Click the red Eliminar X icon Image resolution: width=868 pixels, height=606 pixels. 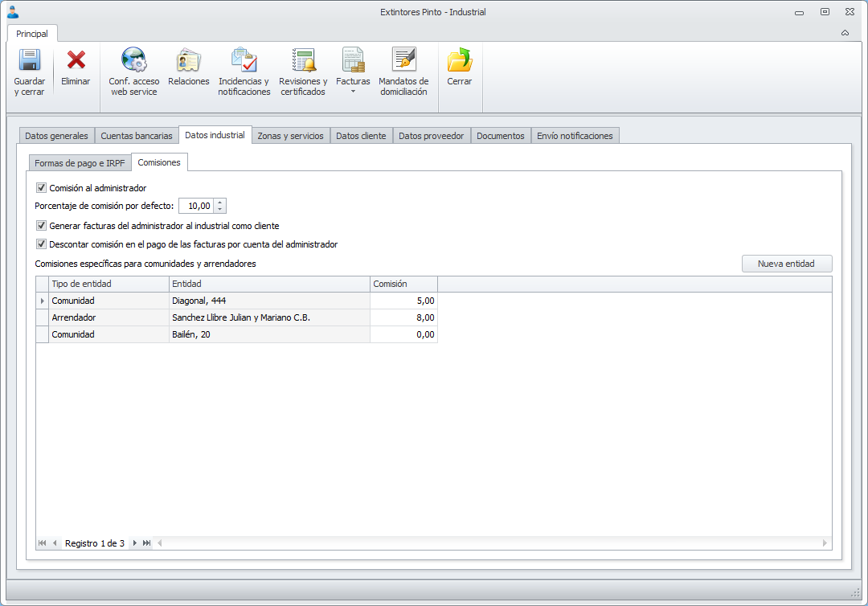(x=76, y=59)
